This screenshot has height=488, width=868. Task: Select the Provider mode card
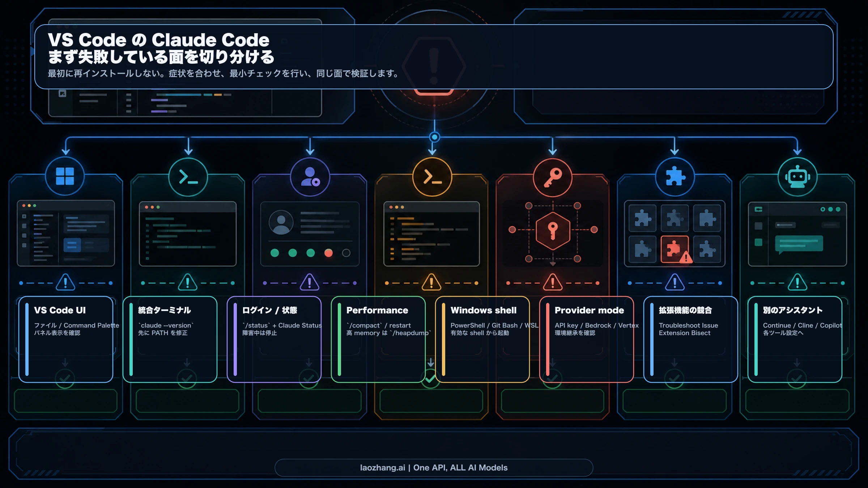coord(587,339)
